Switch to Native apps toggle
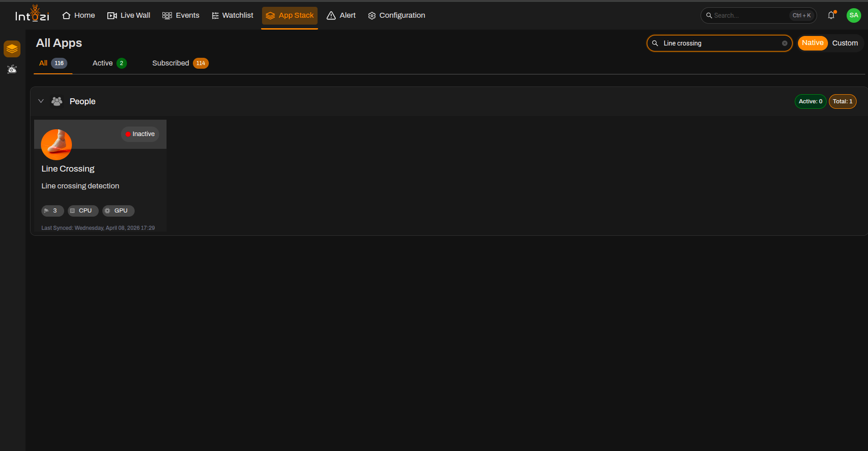The height and width of the screenshot is (451, 868). (x=812, y=43)
